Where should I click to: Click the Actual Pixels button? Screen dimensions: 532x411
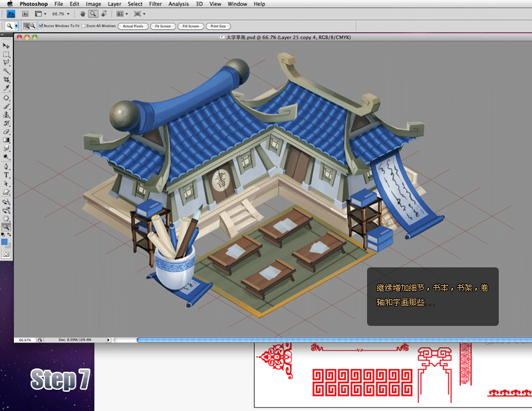pos(133,26)
